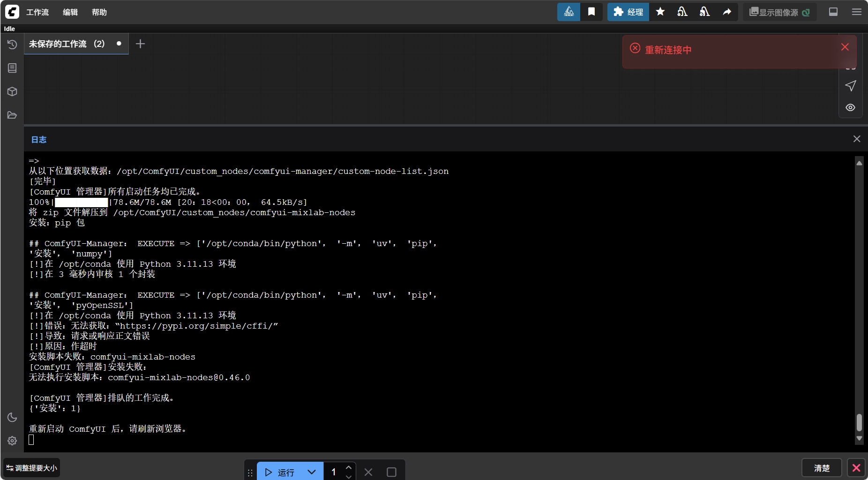Click the 清楚 button
This screenshot has height=480, width=868.
822,468
